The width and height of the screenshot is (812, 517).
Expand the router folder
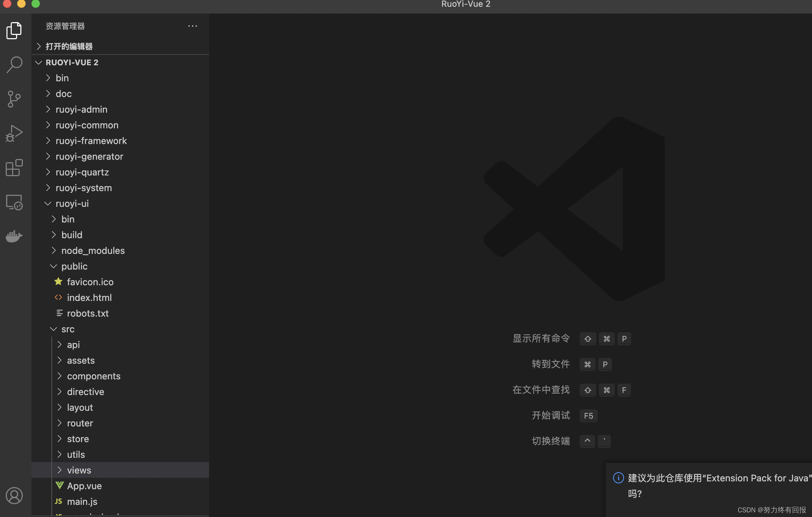tap(120, 423)
